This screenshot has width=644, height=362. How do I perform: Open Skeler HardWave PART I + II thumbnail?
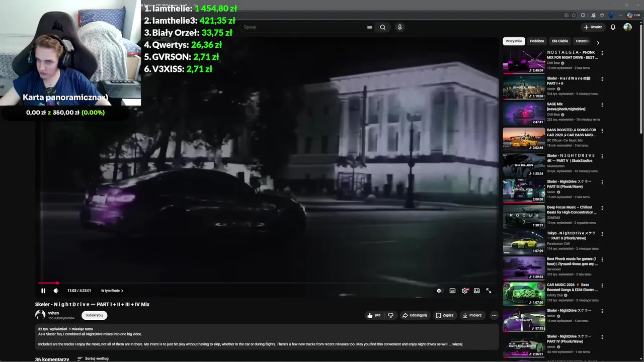[x=524, y=87]
